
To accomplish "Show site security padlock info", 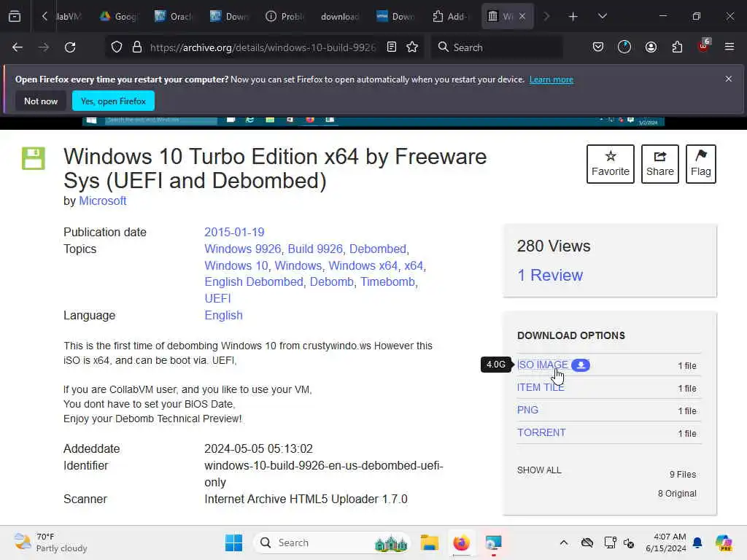I will (136, 47).
